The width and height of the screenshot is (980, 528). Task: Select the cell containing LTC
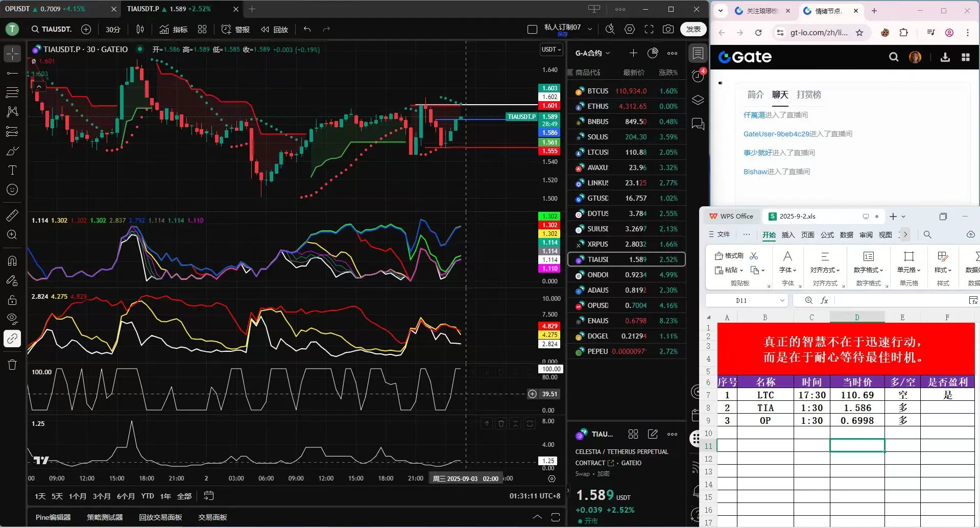(x=766, y=395)
